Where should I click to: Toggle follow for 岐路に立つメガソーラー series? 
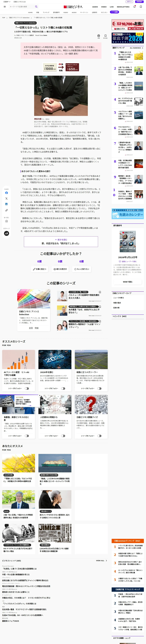tap(99, 389)
